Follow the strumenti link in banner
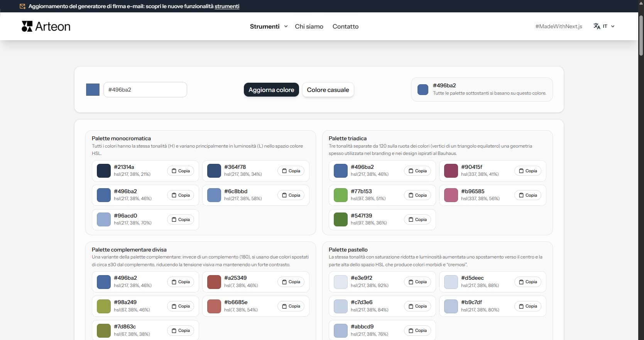Viewport: 644px width, 340px height. [x=227, y=6]
